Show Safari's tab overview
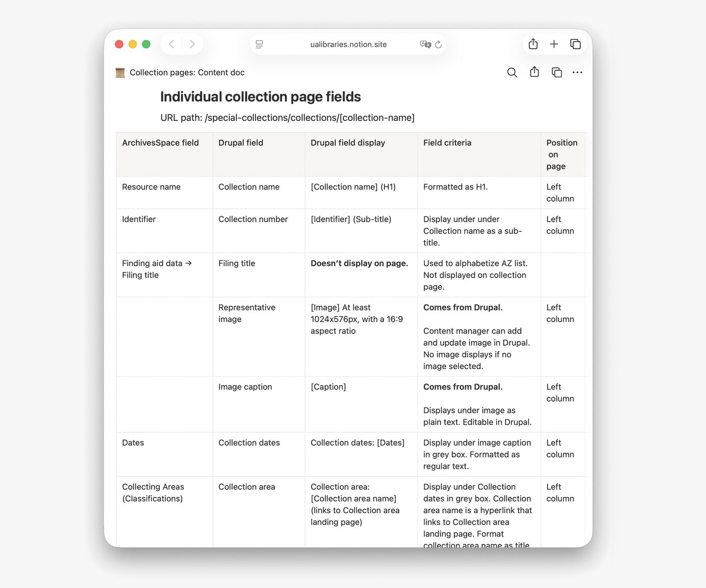 pos(576,44)
